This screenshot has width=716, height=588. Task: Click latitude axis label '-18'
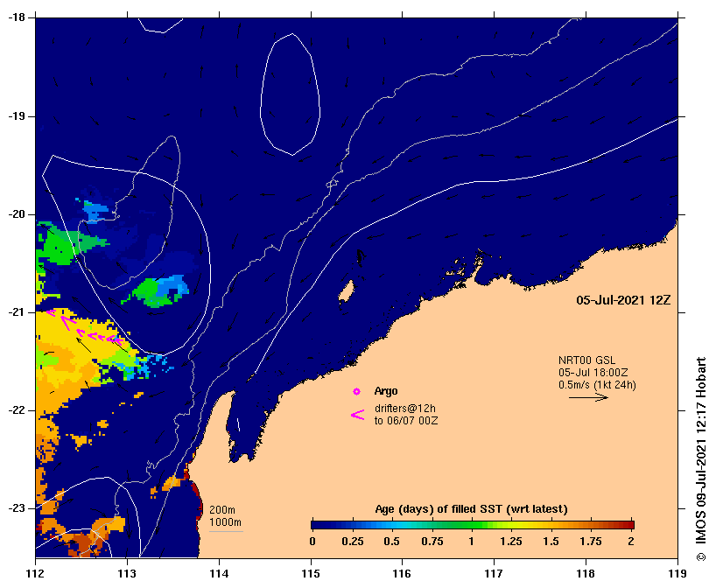15,17
